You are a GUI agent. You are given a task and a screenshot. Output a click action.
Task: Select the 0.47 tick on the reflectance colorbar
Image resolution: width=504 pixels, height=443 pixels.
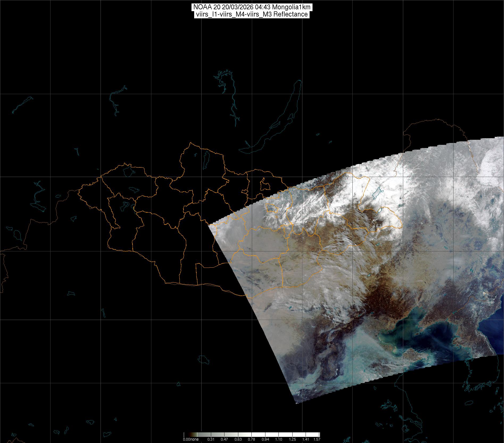[x=224, y=439]
